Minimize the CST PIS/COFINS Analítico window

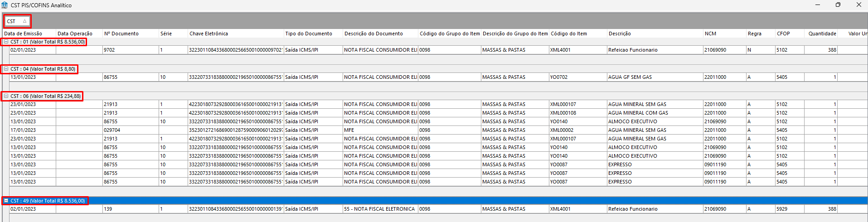pos(818,5)
